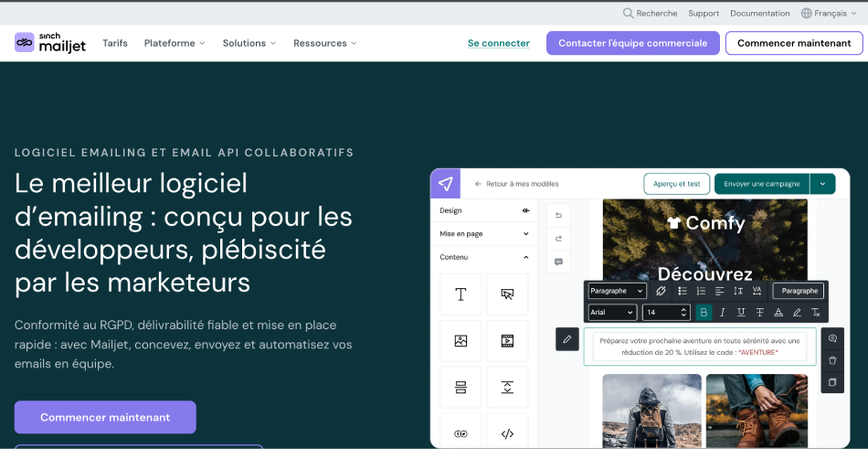Click the Aperçu et test button
This screenshot has height=449, width=868.
[676, 184]
